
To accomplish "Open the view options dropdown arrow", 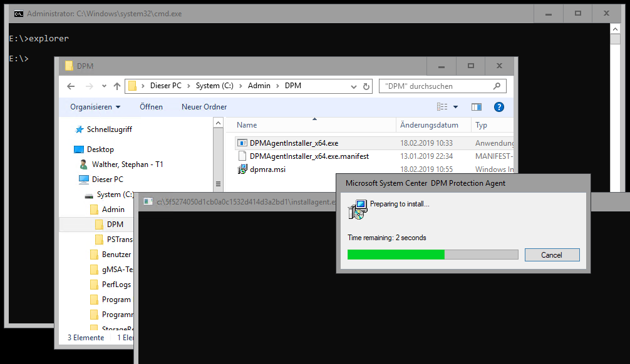I will tap(456, 107).
